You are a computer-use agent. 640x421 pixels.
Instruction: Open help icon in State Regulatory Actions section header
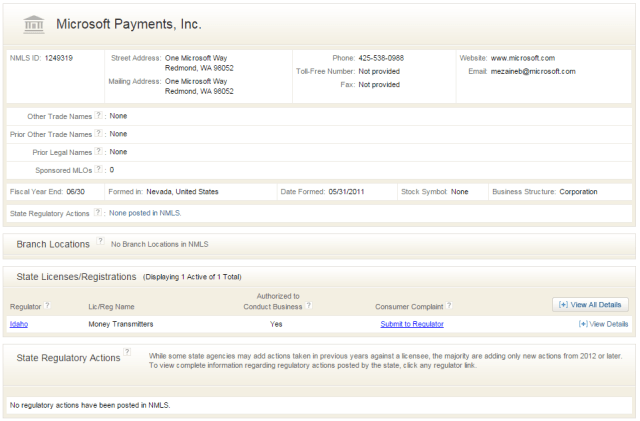tap(127, 353)
